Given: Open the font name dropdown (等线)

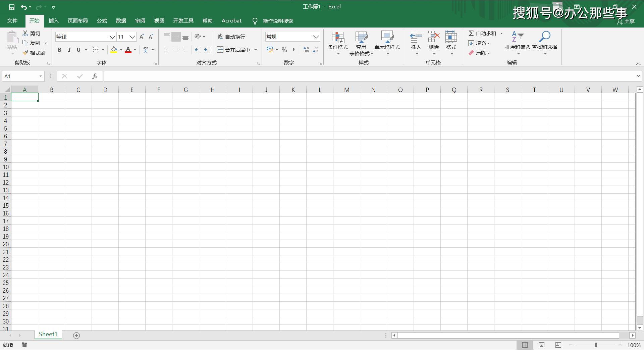Looking at the screenshot, I should (112, 37).
